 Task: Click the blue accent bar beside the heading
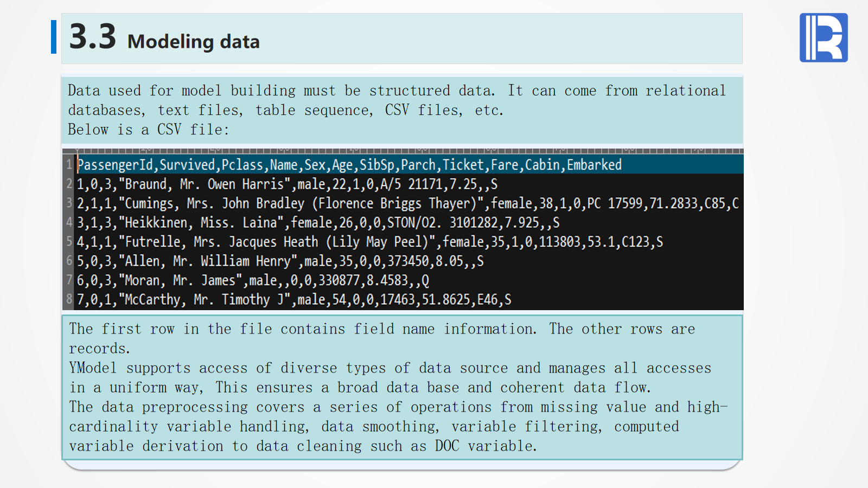click(x=54, y=37)
